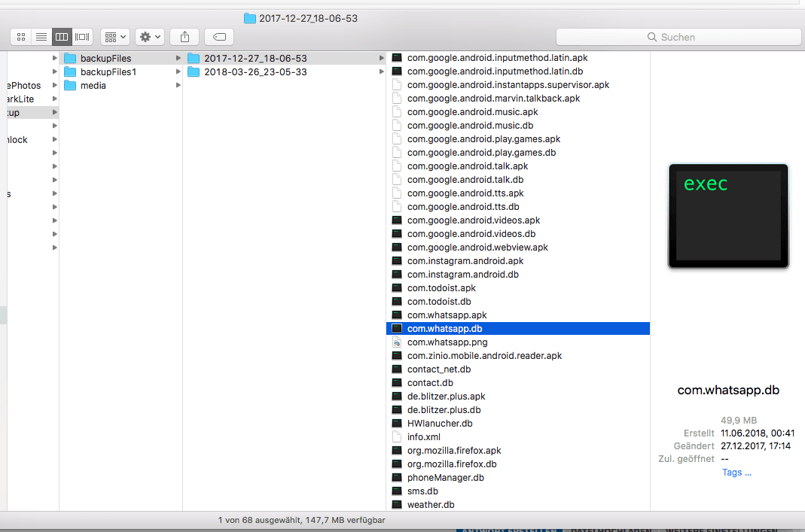Switch to list view mode
Viewport: 805px width, 532px height.
[41, 37]
